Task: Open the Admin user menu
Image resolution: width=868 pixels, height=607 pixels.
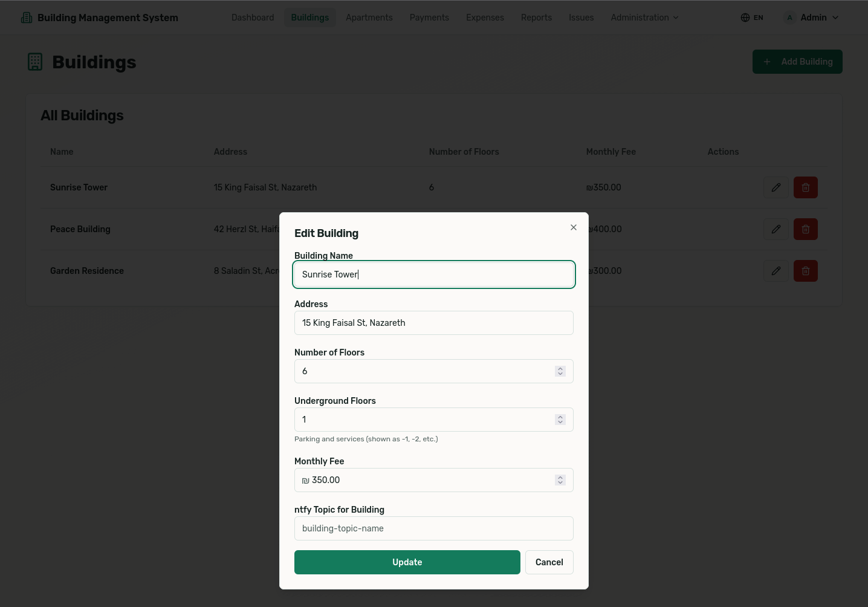Action: [x=812, y=18]
